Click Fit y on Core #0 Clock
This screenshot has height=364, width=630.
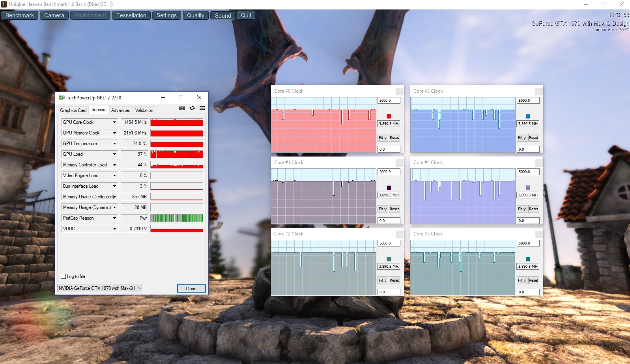[383, 138]
